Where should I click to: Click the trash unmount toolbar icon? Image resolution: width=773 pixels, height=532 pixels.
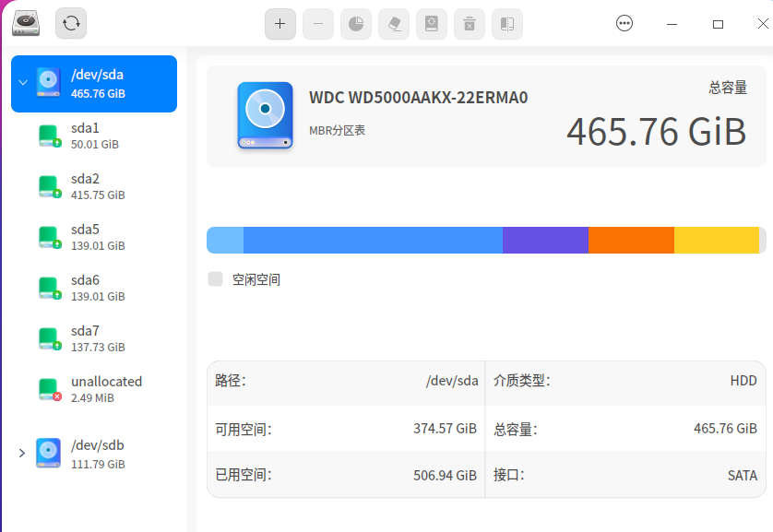pyautogui.click(x=470, y=24)
